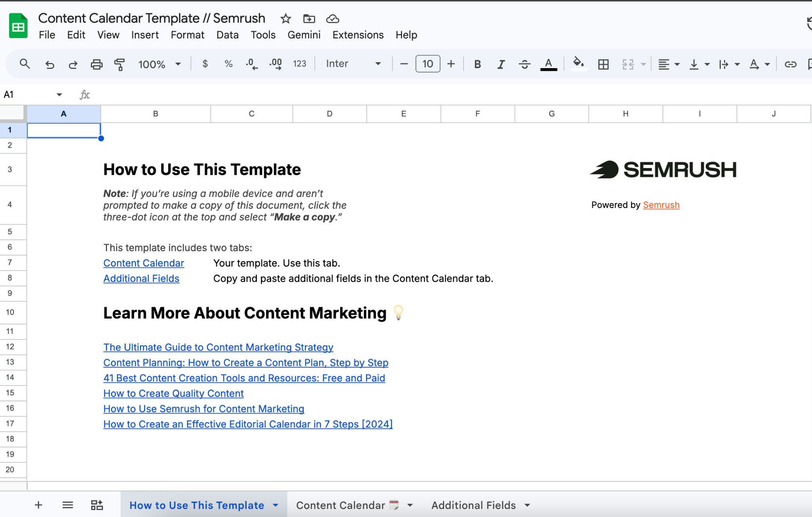Viewport: 812px width, 517px height.
Task: Open How to Create Quality Content link
Action: [173, 393]
